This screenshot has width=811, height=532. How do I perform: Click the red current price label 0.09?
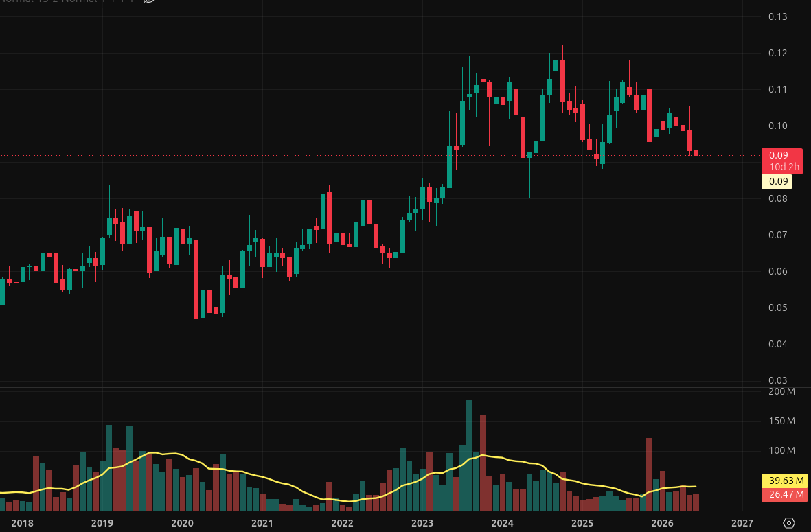[779, 155]
